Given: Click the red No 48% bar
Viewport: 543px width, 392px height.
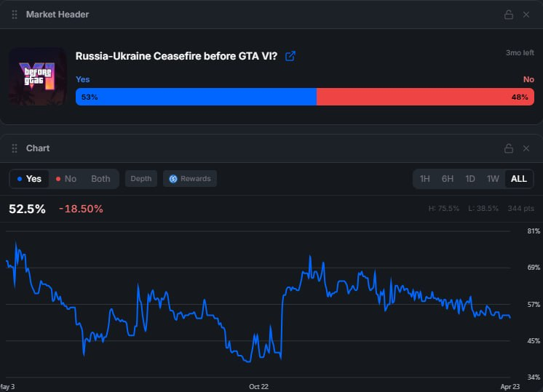Looking at the screenshot, I should click(x=425, y=97).
